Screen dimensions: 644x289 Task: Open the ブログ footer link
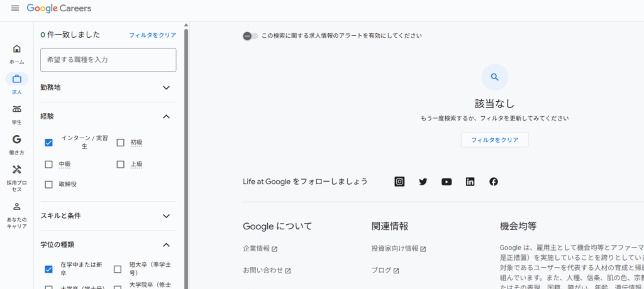(385, 270)
